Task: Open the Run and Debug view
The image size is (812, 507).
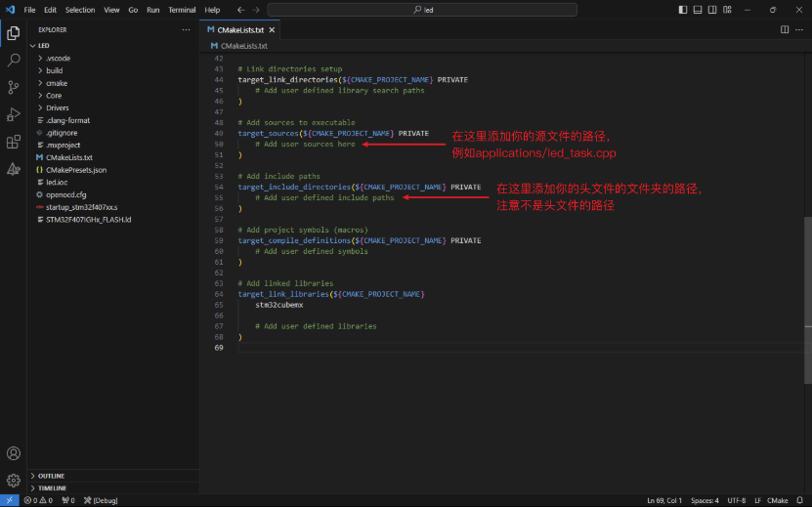Action: click(14, 114)
